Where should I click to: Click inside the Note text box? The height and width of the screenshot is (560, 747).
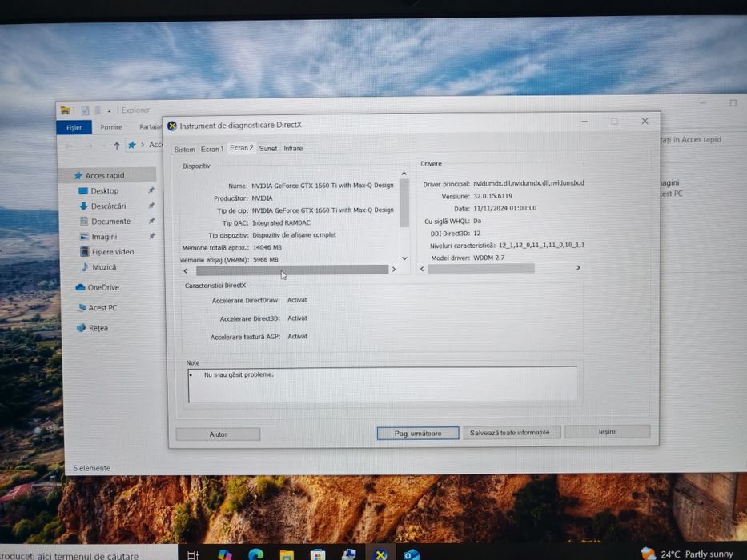pos(384,384)
